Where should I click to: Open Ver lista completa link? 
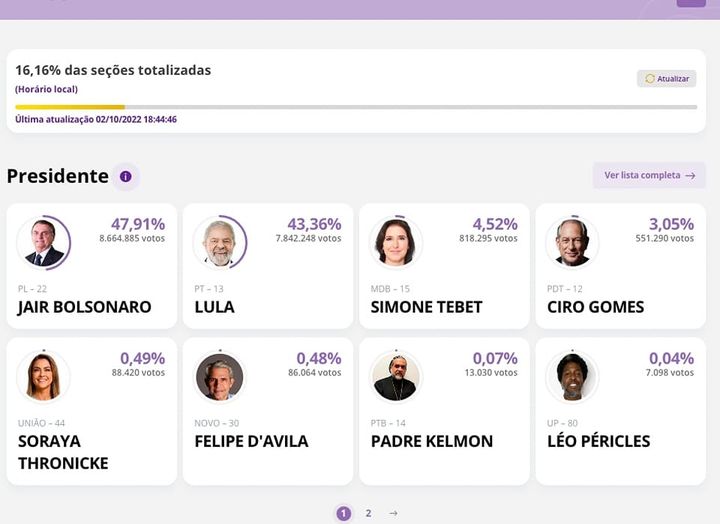[642, 176]
